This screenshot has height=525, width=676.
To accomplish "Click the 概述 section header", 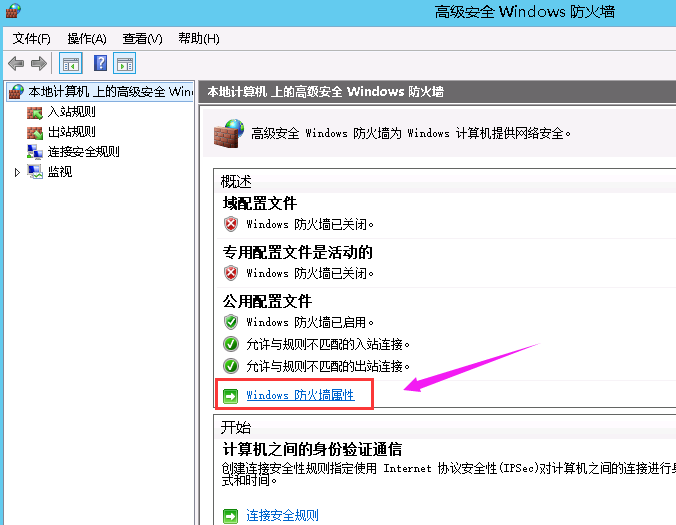I will (x=236, y=181).
